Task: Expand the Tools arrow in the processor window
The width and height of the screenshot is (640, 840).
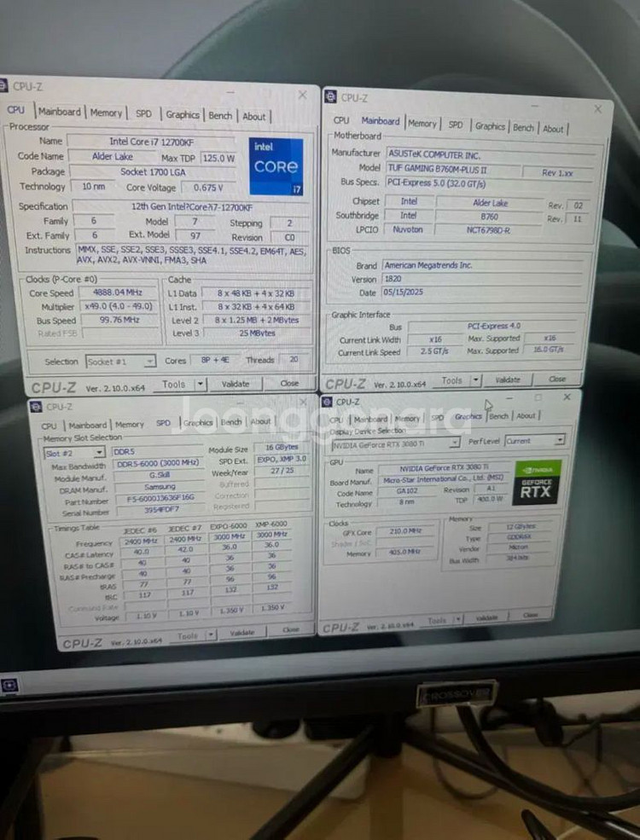Action: (x=201, y=384)
